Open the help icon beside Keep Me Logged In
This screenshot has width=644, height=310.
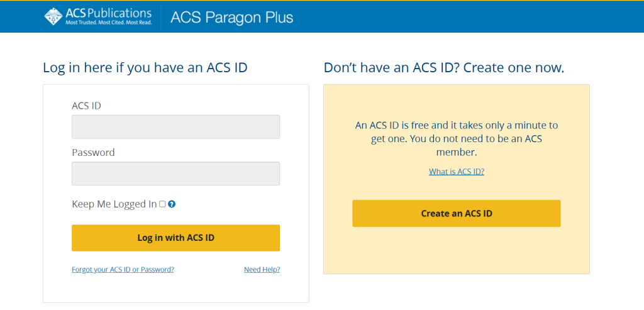(x=172, y=204)
